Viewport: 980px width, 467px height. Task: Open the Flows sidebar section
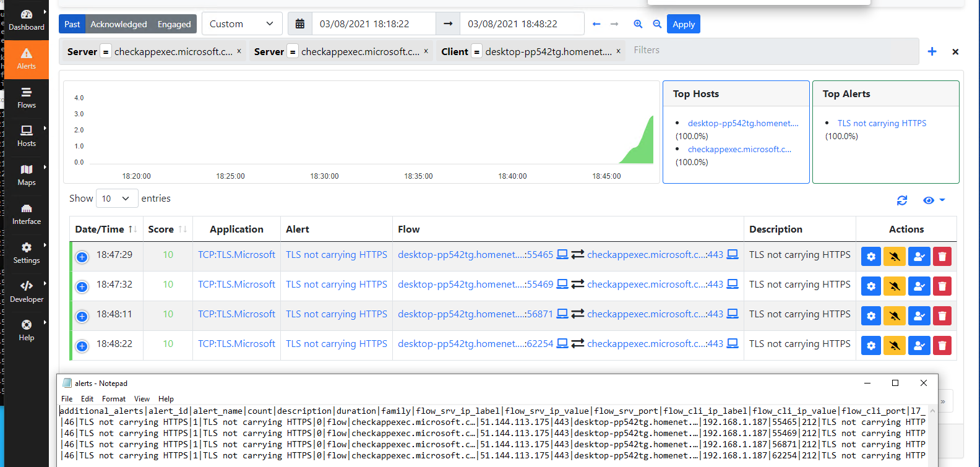point(26,98)
